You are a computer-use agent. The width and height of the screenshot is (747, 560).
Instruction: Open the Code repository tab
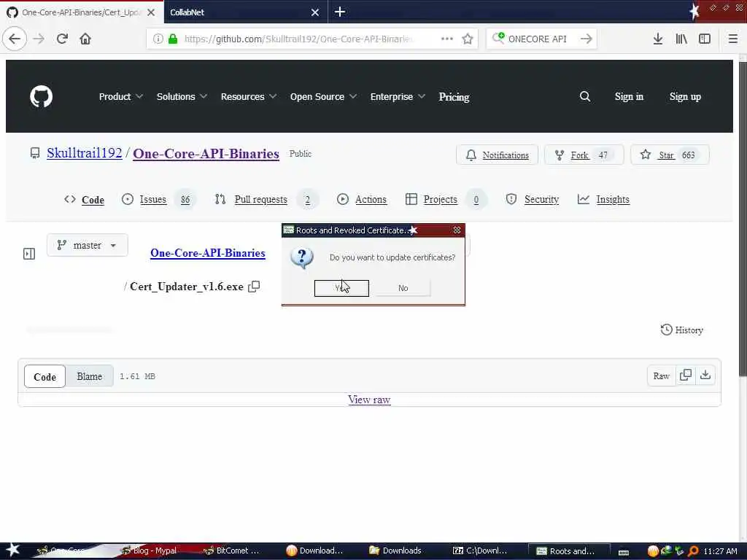coord(85,200)
